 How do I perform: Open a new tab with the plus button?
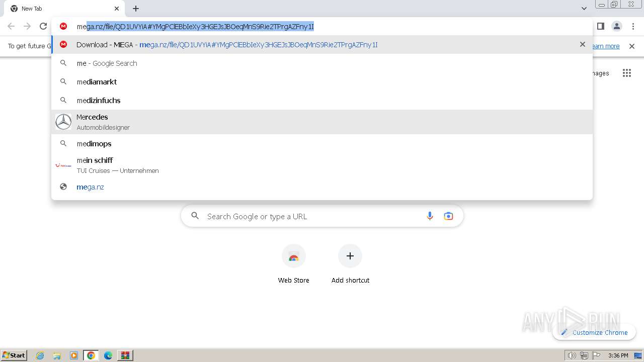point(136,9)
